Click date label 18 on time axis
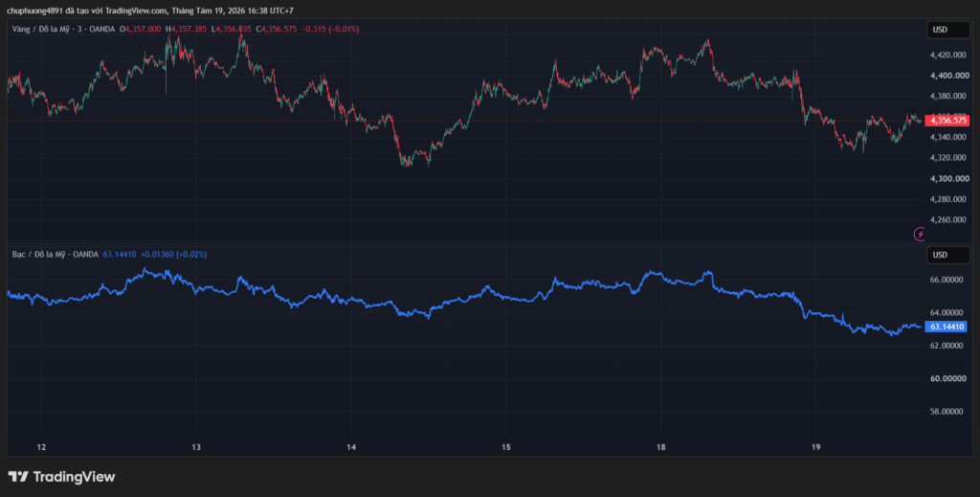Viewport: 980px width, 497px height. [x=661, y=447]
